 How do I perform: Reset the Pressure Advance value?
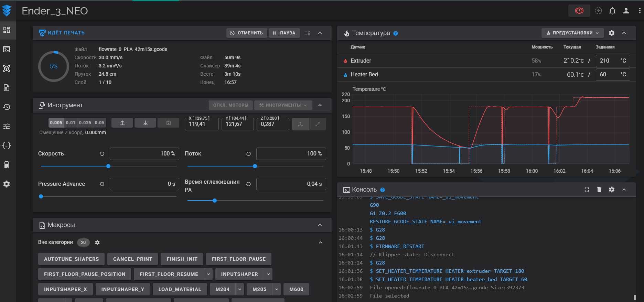(102, 184)
